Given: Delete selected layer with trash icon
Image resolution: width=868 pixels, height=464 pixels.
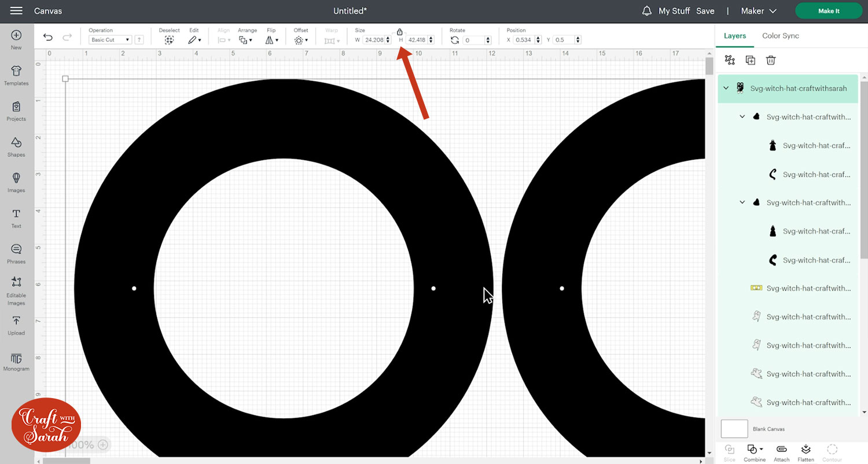Looking at the screenshot, I should coord(771,60).
